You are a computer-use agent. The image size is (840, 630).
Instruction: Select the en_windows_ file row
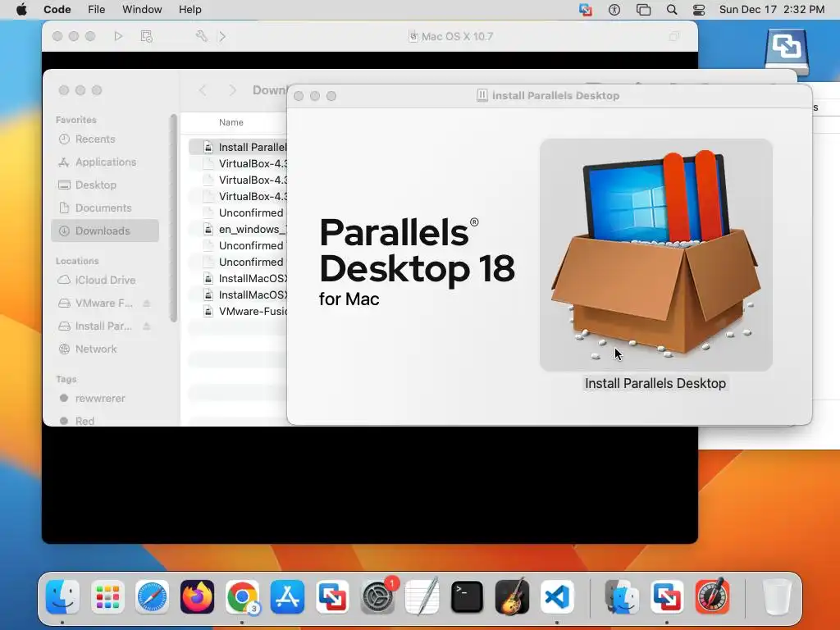[239, 230]
